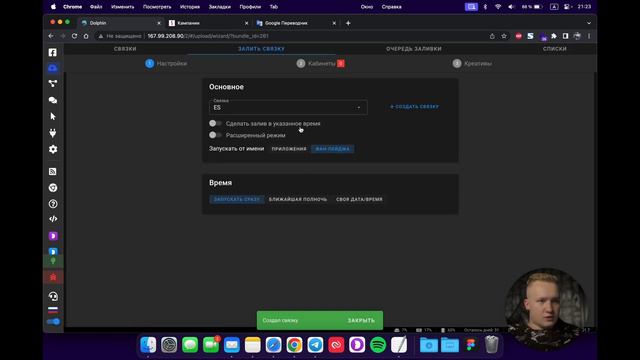Go to wizard step 'Настройки'

167,64
